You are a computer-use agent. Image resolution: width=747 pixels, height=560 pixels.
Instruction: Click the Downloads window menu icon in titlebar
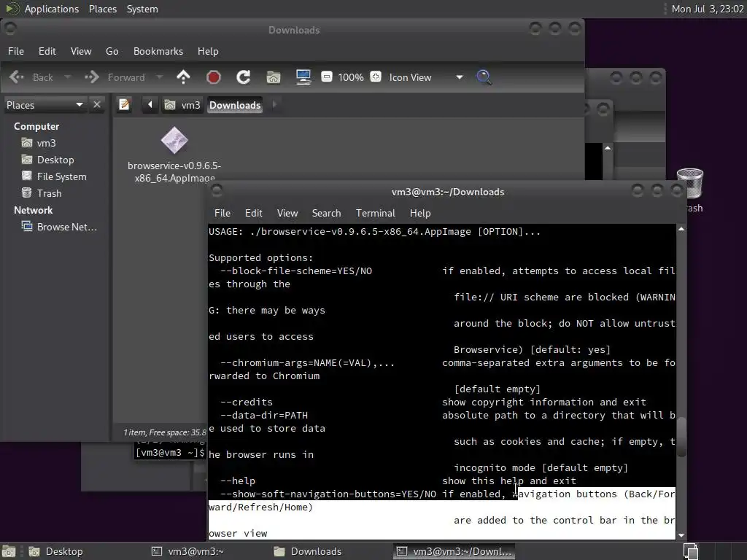[x=10, y=29]
